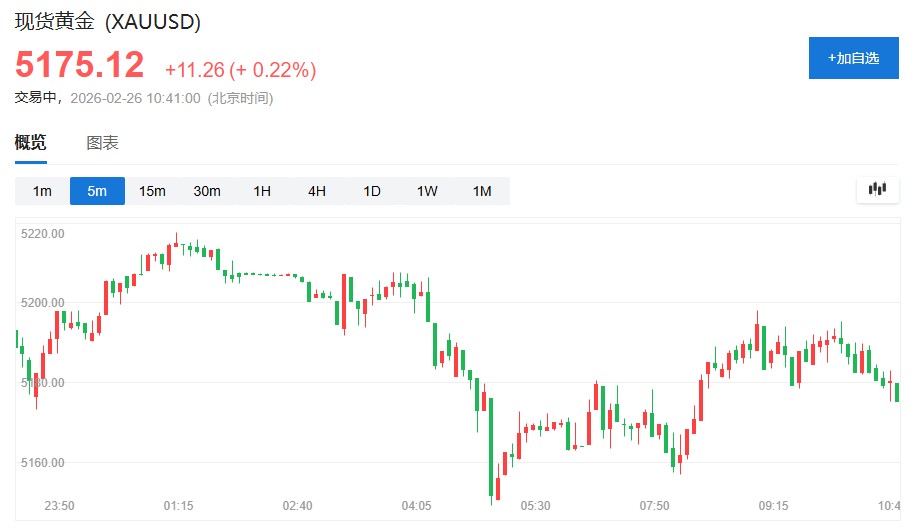The width and height of the screenshot is (918, 528).
Task: Switch chart to 15m interval
Action: (x=152, y=191)
